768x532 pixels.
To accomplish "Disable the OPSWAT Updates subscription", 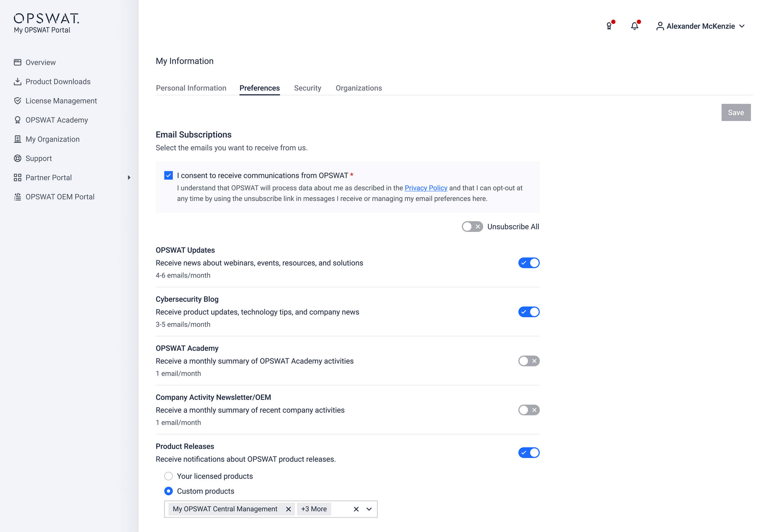I will point(529,263).
